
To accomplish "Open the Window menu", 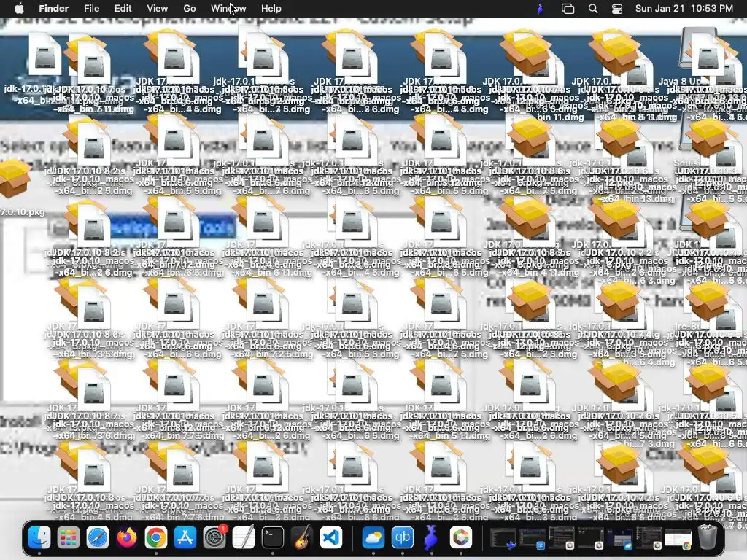I will click(x=228, y=9).
